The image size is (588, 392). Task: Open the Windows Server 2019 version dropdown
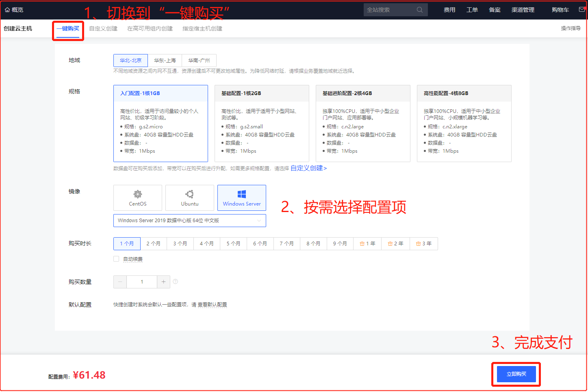(x=190, y=221)
